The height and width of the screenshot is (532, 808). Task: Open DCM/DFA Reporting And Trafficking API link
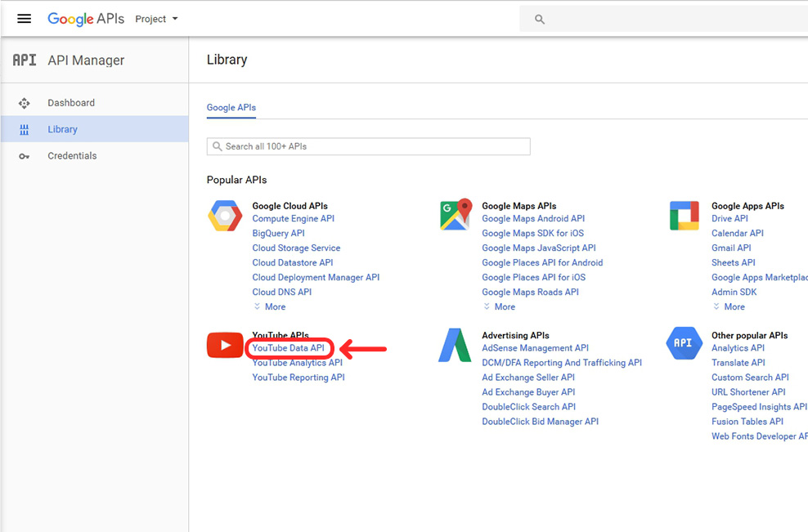pos(562,363)
